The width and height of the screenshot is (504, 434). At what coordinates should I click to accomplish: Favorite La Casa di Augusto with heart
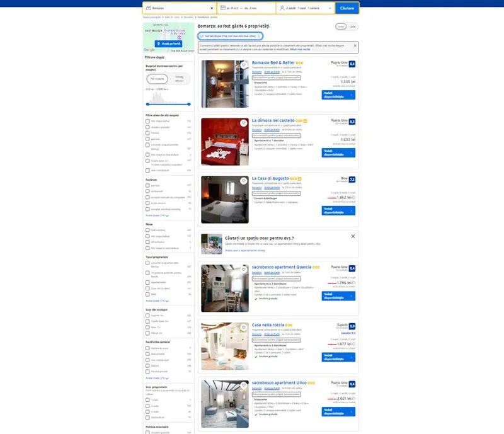[x=244, y=181]
